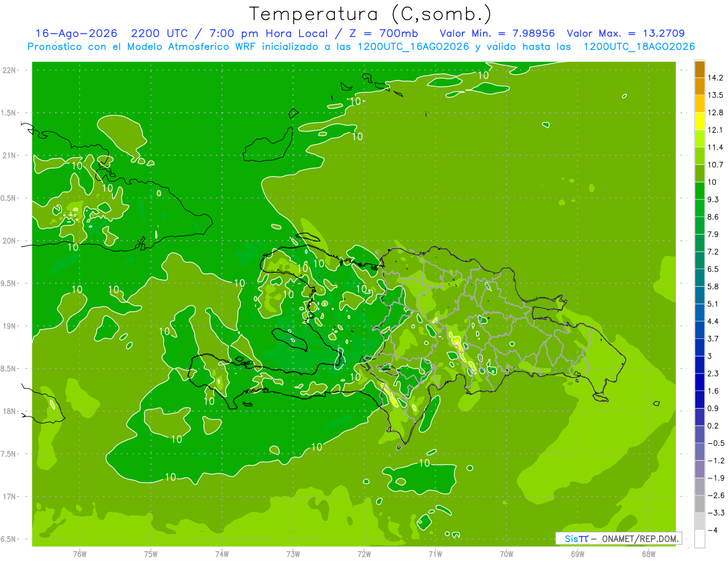Click the "7.2" color scale label
The height and width of the screenshot is (562, 728).
tap(714, 252)
